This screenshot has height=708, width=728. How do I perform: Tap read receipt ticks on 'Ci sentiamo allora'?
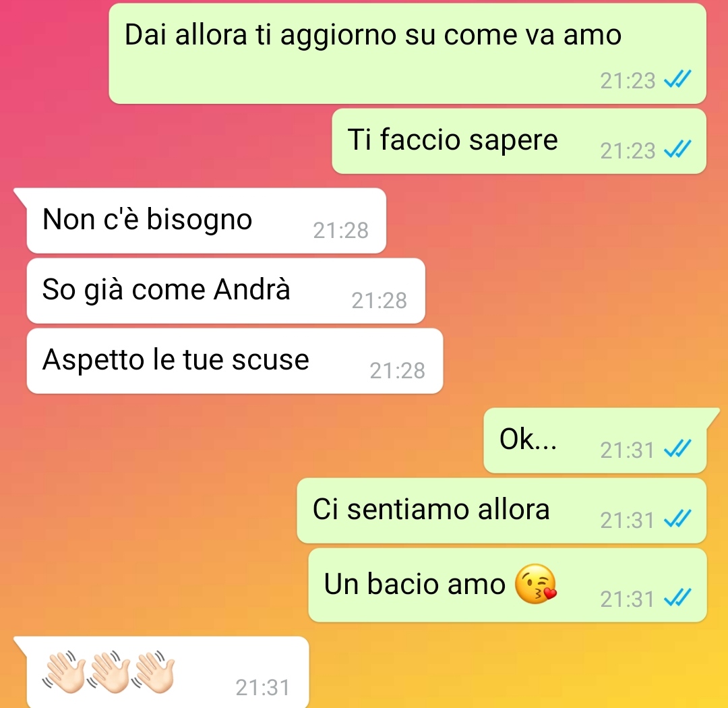point(677,519)
